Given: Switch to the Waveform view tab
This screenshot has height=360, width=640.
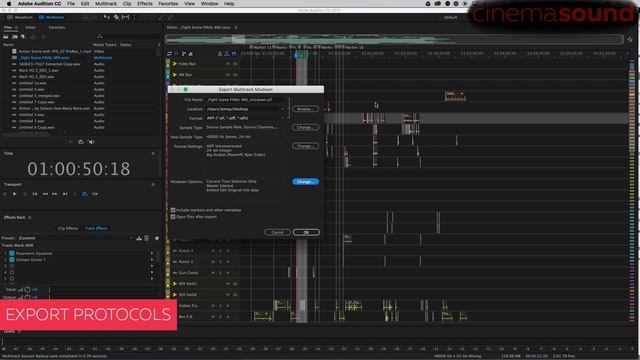Looking at the screenshot, I should pyautogui.click(x=20, y=18).
